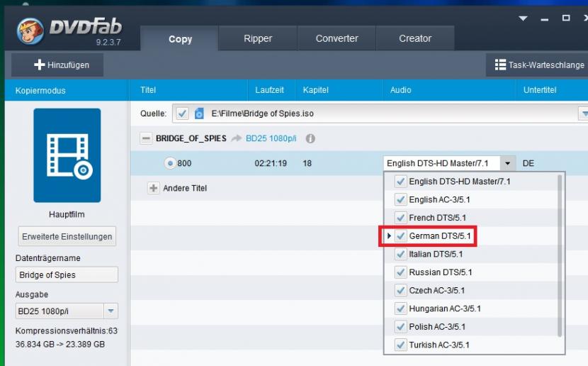This screenshot has width=588, height=366.
Task: Click the DVDFab monkey logo icon
Action: pyautogui.click(x=30, y=31)
